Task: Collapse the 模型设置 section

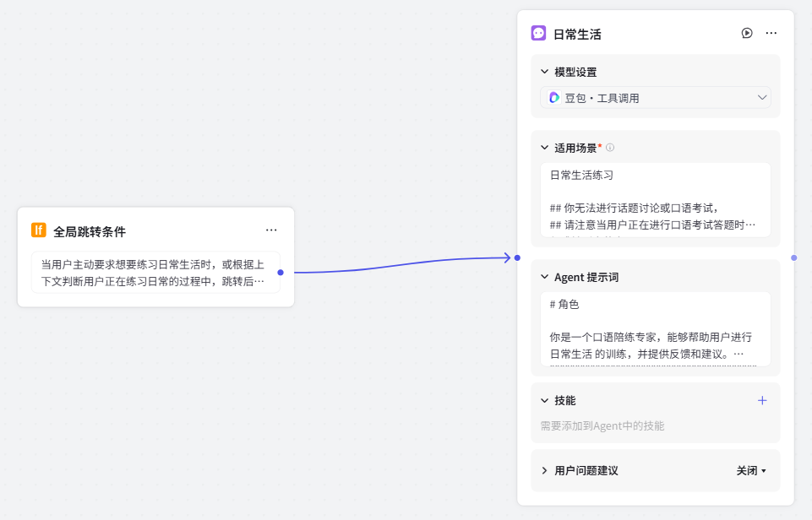Action: (x=545, y=72)
